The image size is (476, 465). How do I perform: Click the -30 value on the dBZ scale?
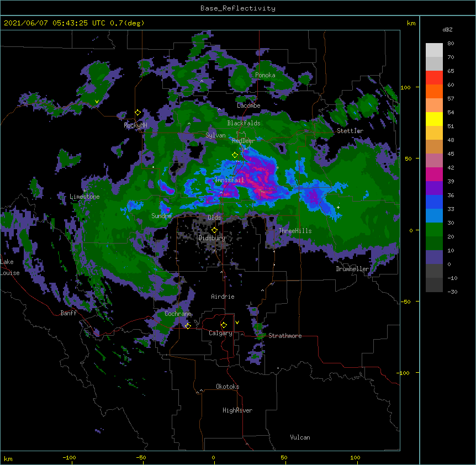click(452, 292)
